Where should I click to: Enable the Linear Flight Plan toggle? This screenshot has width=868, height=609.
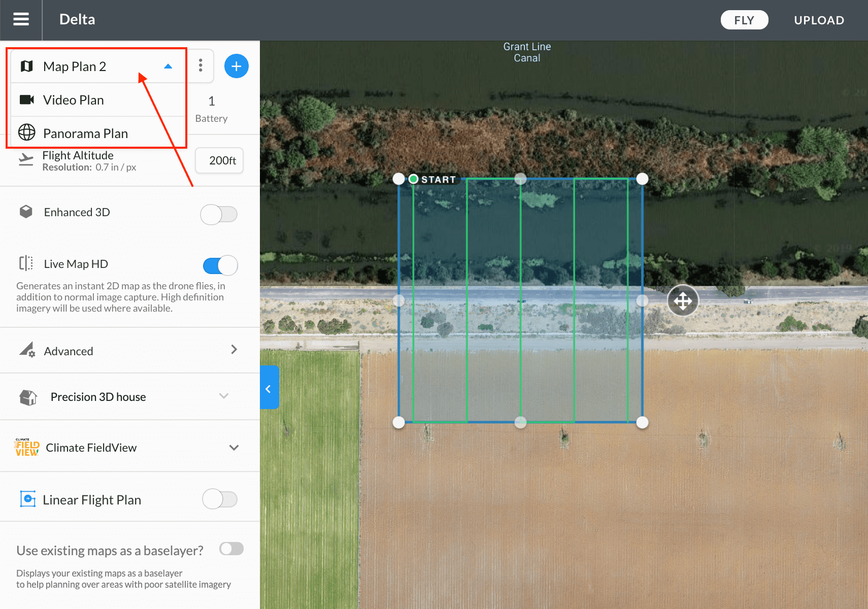click(220, 499)
